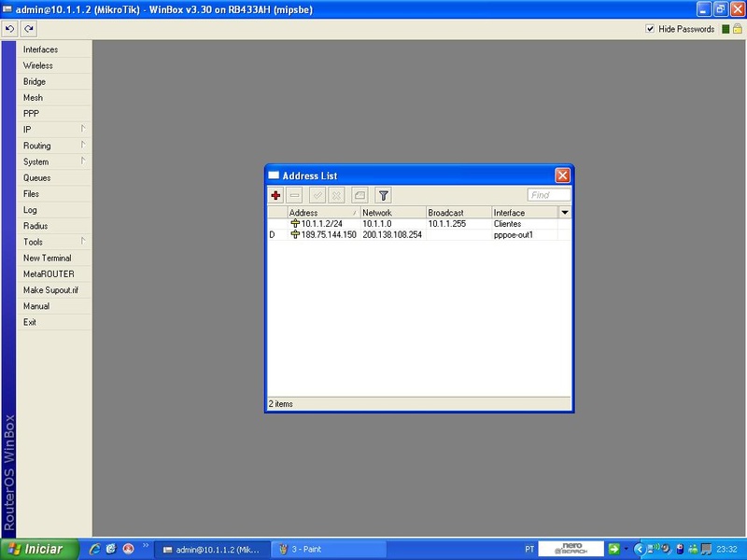Open the Bridge menu item
747x560 pixels.
point(54,81)
